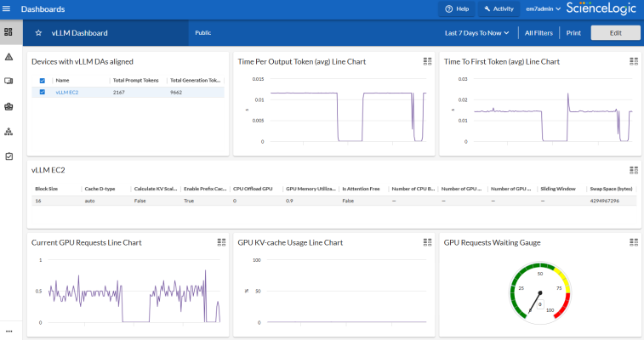Image resolution: width=644 pixels, height=340 pixels.
Task: Click the Cache D-type column header
Action: coord(100,189)
